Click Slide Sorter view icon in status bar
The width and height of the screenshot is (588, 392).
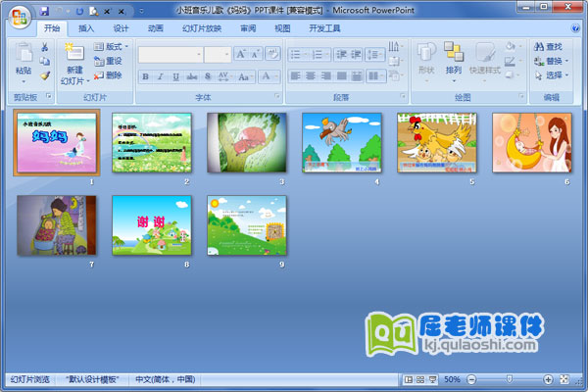pyautogui.click(x=420, y=379)
